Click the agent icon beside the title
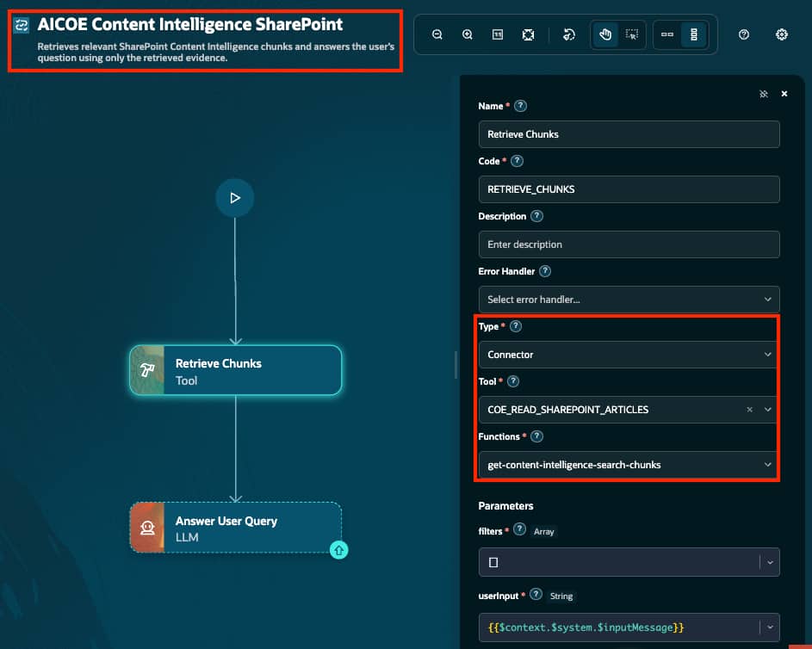This screenshot has width=812, height=649. [x=22, y=25]
